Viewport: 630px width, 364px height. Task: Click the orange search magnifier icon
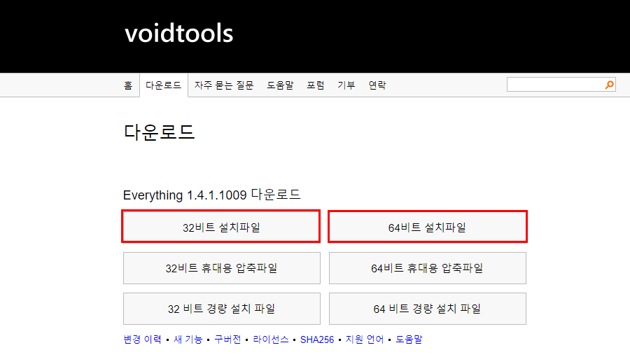[610, 85]
